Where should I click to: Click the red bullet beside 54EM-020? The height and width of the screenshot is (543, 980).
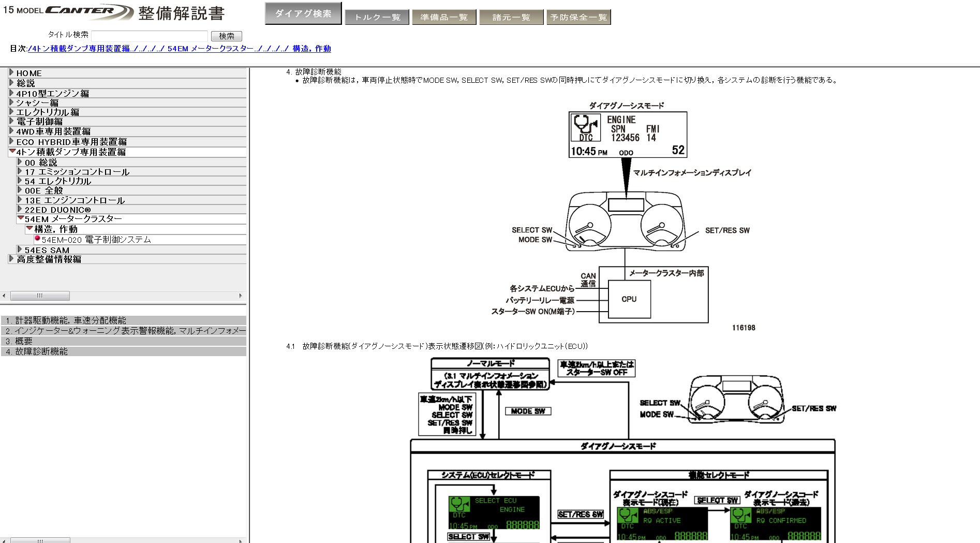37,239
